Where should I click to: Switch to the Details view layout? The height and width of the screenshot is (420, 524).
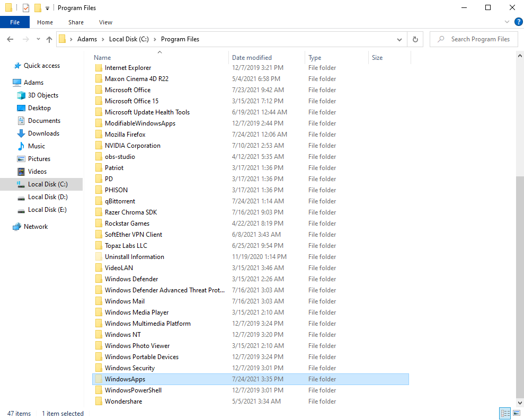pos(504,413)
